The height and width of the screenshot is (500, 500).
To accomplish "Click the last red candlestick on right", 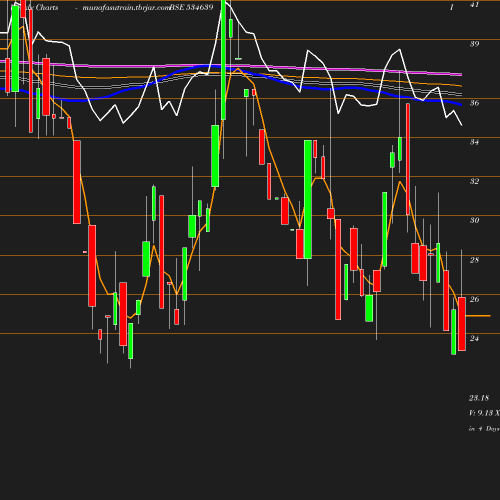I will pyautogui.click(x=462, y=324).
